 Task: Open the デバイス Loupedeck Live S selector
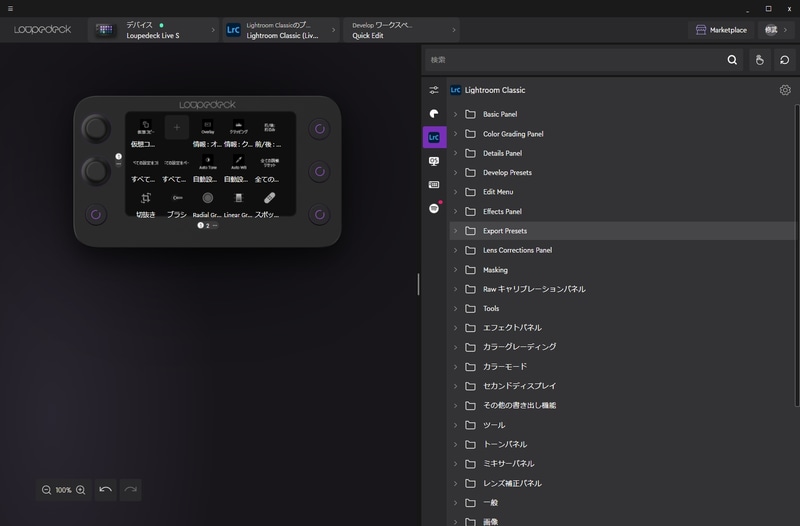pos(154,30)
